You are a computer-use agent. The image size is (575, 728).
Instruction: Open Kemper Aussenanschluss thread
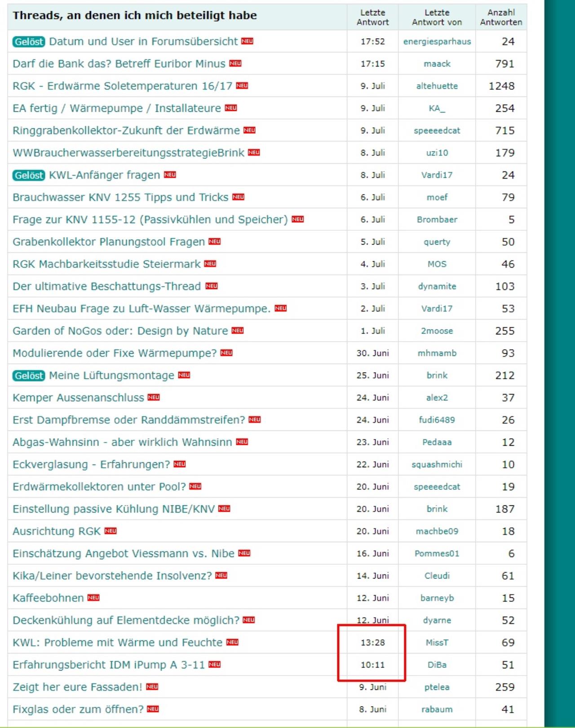point(78,398)
